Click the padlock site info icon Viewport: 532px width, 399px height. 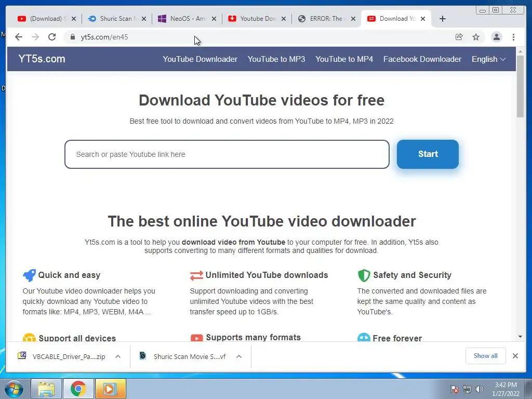(x=73, y=37)
